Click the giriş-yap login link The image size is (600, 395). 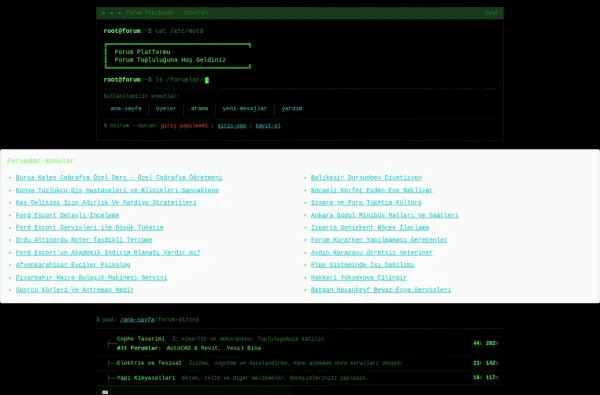[x=232, y=126]
